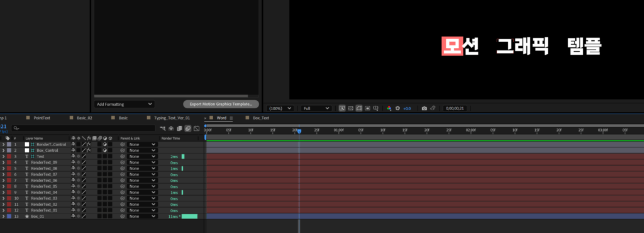Click the show snapshot icon

coord(433,108)
